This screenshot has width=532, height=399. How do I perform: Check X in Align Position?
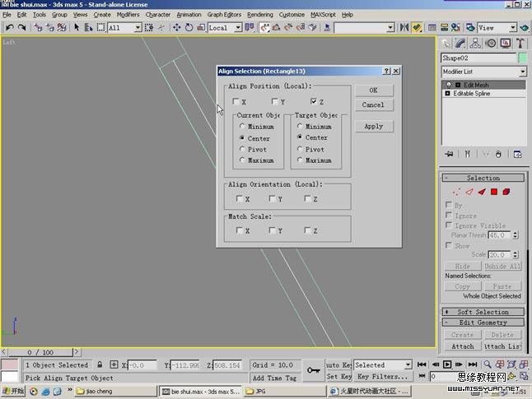pyautogui.click(x=236, y=101)
